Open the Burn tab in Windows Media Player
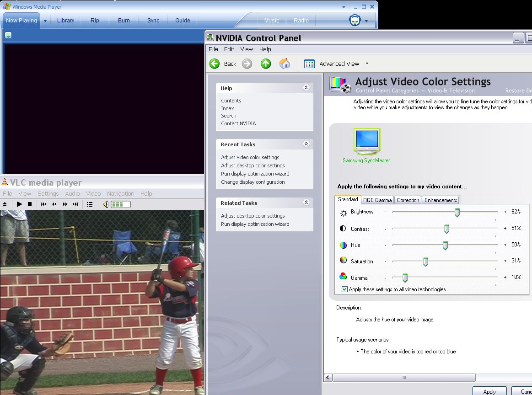The height and width of the screenshot is (395, 532). point(124,20)
